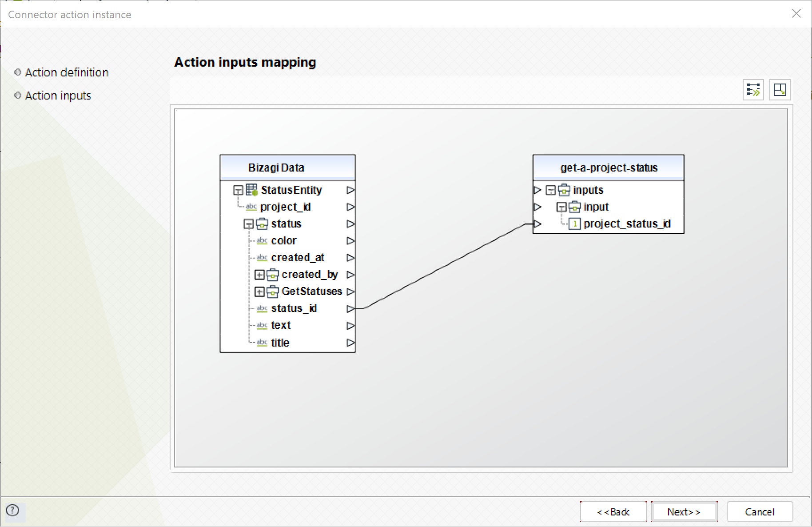Click the text abc type icon
This screenshot has width=812, height=527.
tap(262, 325)
